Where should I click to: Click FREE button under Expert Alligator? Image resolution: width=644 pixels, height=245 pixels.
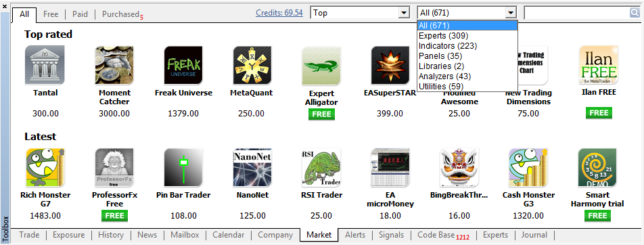[321, 114]
